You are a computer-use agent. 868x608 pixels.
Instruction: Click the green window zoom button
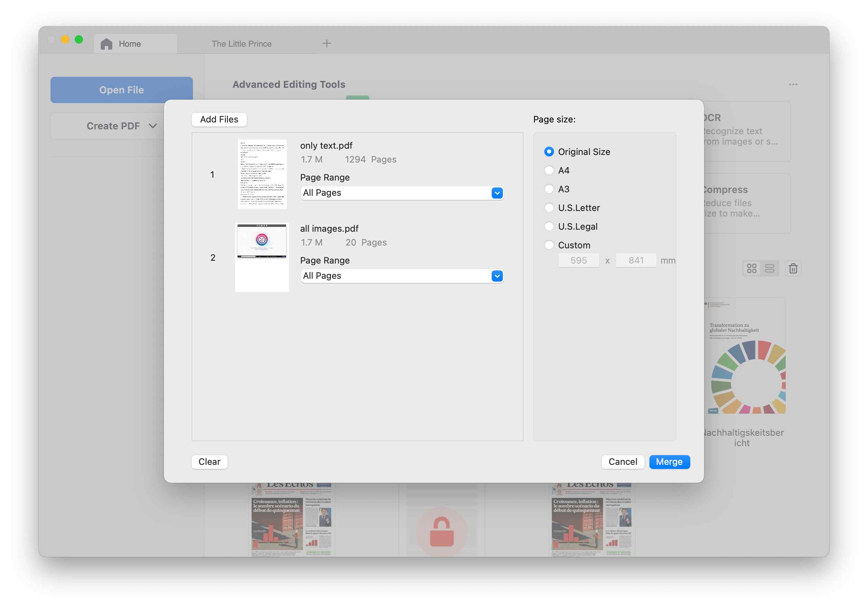point(79,39)
